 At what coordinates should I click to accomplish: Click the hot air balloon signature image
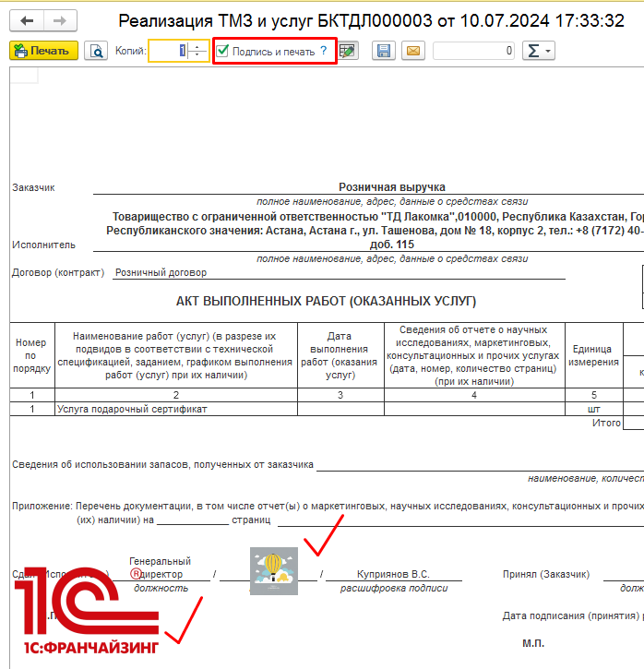click(273, 568)
